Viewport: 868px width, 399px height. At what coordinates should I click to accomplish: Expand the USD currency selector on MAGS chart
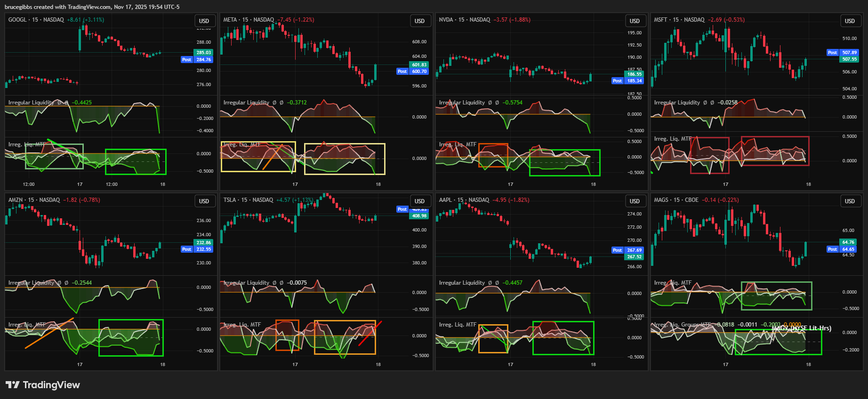coord(850,201)
